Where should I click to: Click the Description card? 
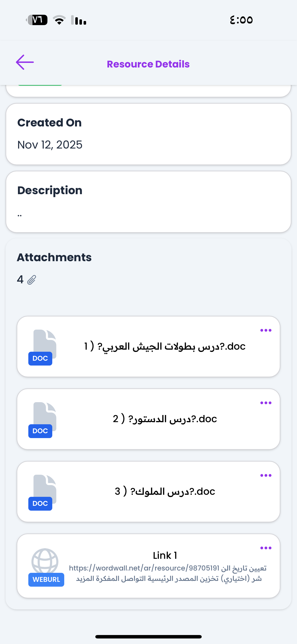pos(148,202)
